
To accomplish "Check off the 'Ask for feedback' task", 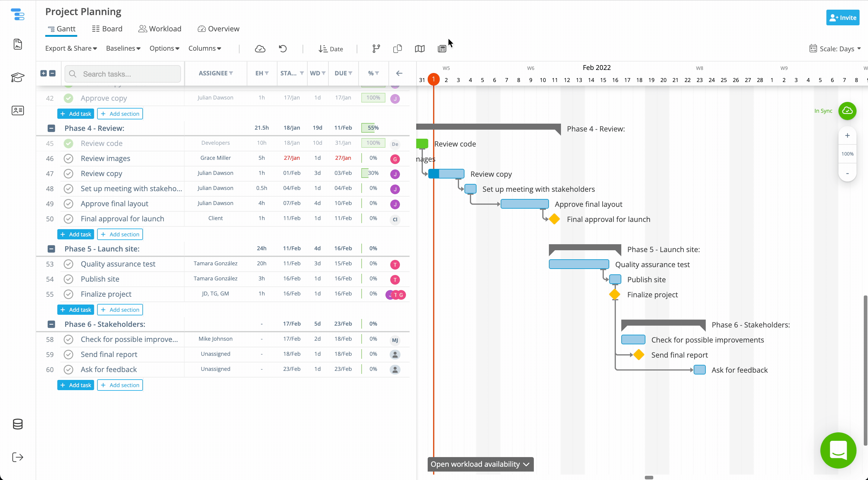I will point(68,369).
